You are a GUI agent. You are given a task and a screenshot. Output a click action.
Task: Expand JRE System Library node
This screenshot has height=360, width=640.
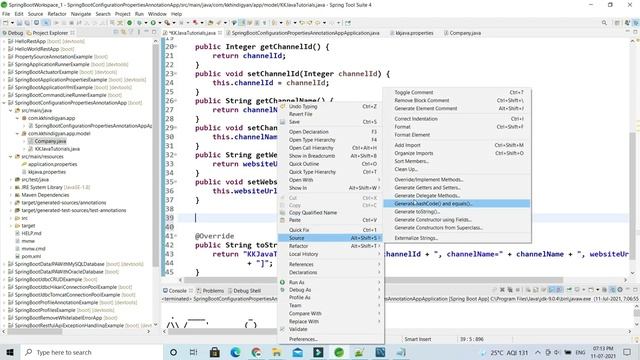(11, 187)
